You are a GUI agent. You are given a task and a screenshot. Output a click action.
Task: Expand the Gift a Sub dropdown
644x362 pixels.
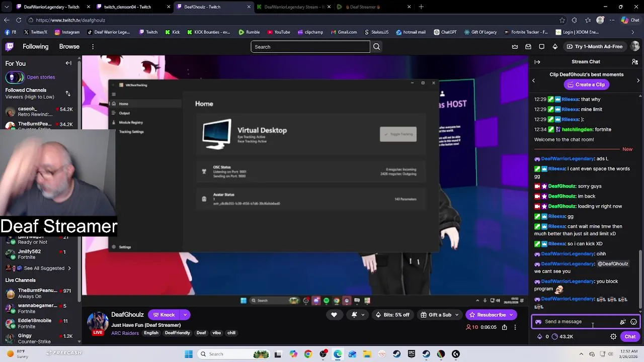(x=457, y=315)
